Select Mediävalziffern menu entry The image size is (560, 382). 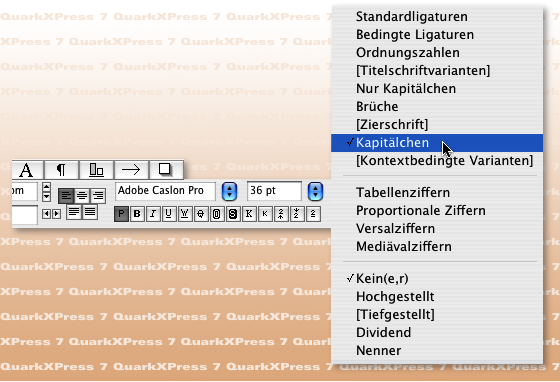pyautogui.click(x=437, y=247)
